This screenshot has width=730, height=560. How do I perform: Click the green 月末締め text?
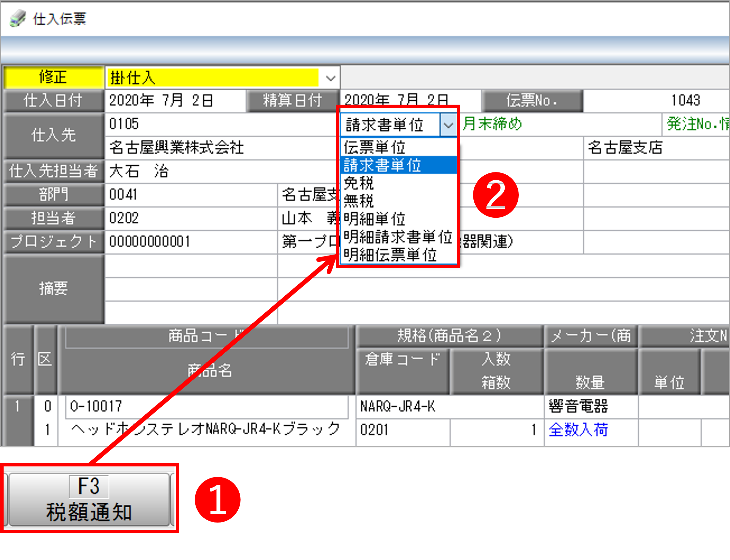492,124
